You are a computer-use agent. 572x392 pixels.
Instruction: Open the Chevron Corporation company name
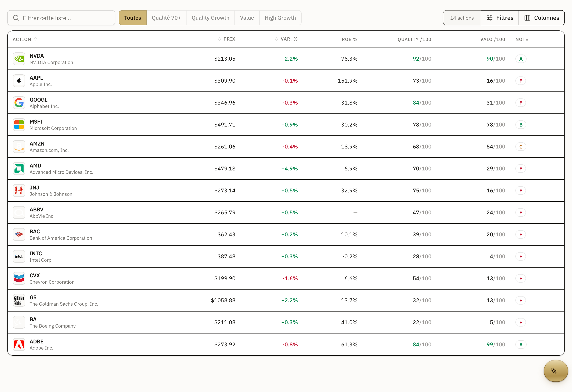pos(52,282)
